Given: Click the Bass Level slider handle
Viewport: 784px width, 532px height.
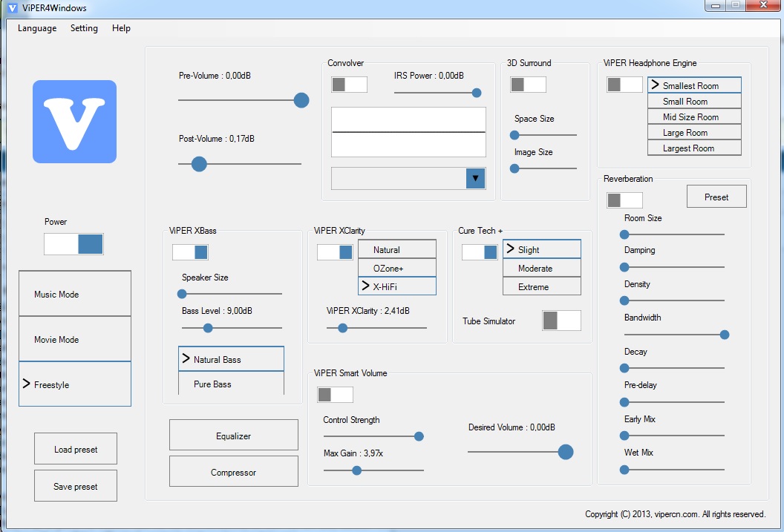Looking at the screenshot, I should (208, 328).
